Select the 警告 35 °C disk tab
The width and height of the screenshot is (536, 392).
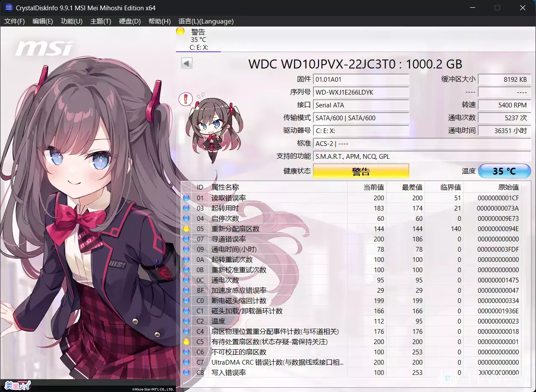click(x=198, y=39)
